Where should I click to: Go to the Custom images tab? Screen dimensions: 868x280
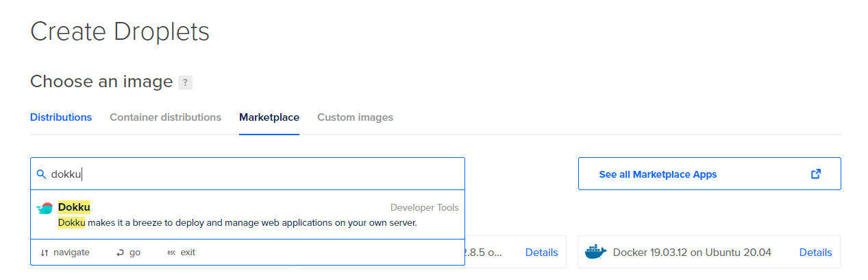(x=355, y=117)
